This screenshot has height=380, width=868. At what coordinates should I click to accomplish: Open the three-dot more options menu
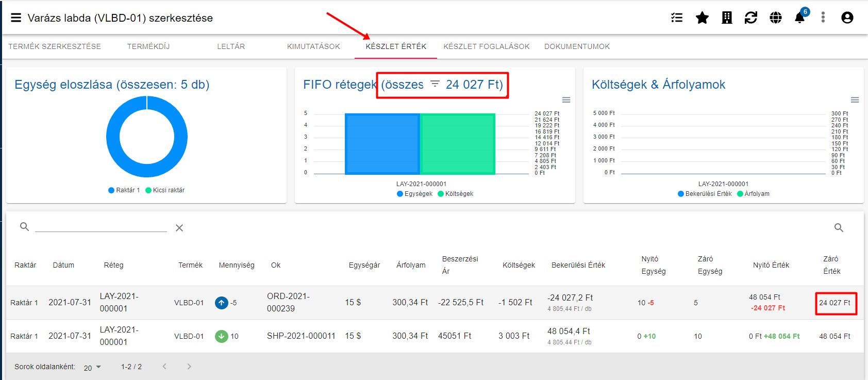click(x=823, y=18)
